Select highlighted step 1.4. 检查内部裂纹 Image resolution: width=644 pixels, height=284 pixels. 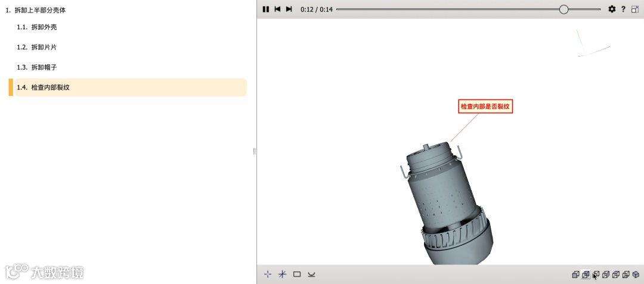131,88
